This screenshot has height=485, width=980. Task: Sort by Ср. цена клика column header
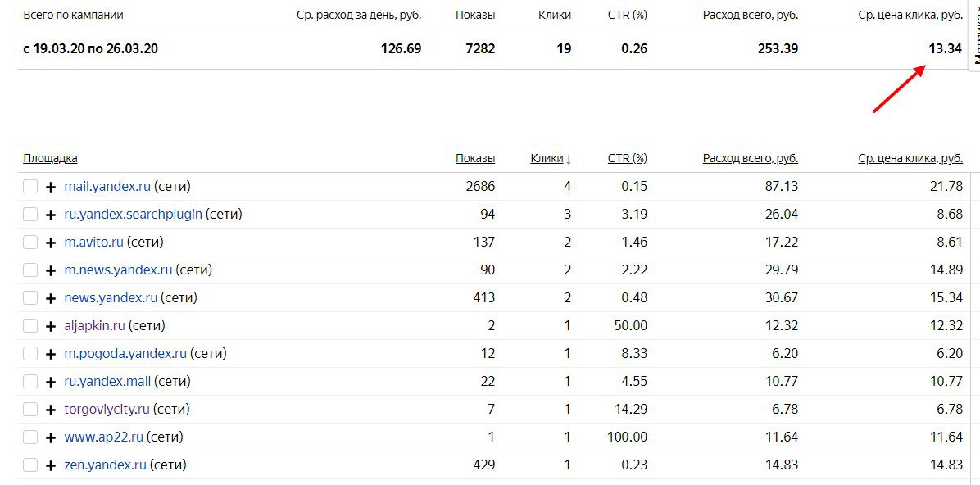pos(910,158)
